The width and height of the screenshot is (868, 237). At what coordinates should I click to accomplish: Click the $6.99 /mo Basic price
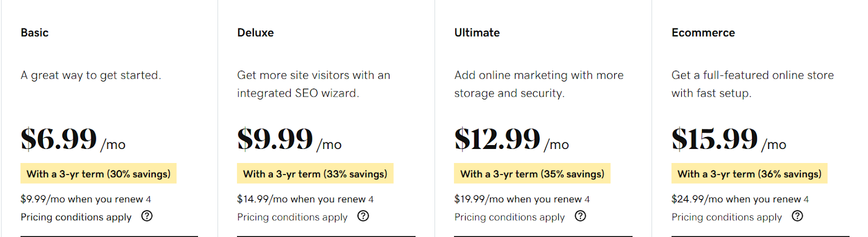click(x=73, y=139)
